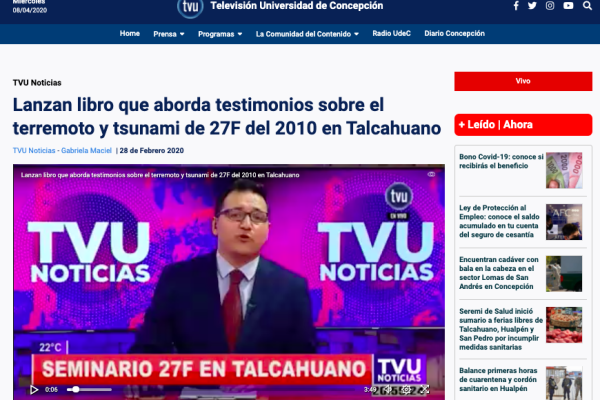Viewport: 600px width, 400px height.
Task: Click the article headline about 27F Talcahuano
Action: click(x=227, y=116)
